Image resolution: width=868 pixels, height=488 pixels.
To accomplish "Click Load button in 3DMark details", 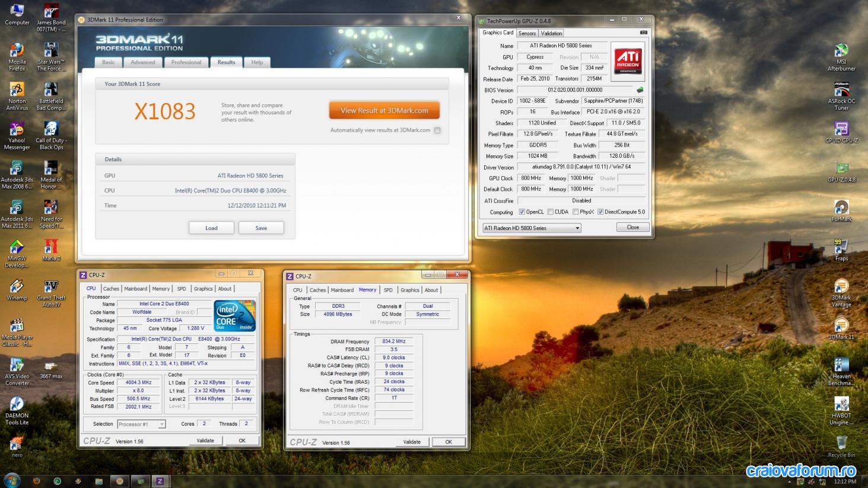I will tap(211, 228).
